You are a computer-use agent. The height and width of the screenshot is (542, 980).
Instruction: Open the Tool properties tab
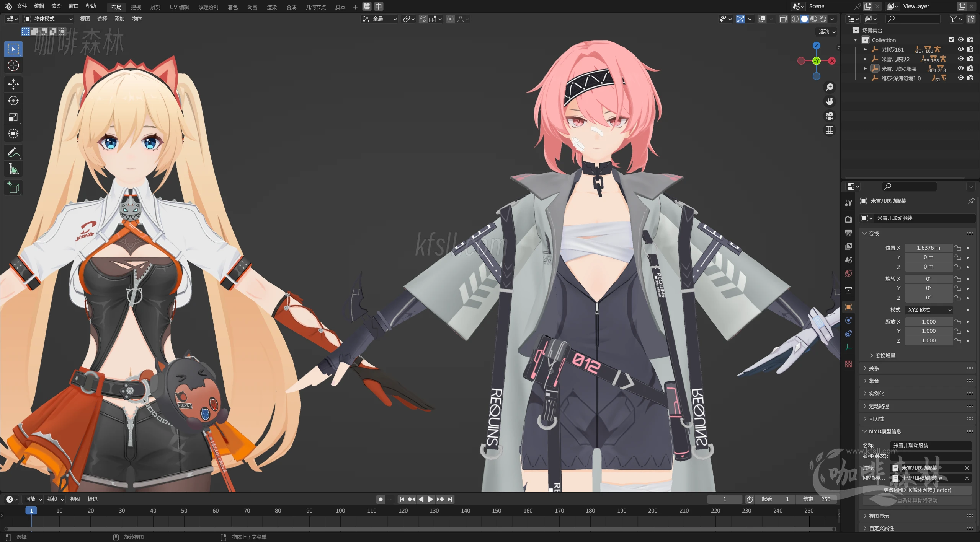[x=848, y=202]
